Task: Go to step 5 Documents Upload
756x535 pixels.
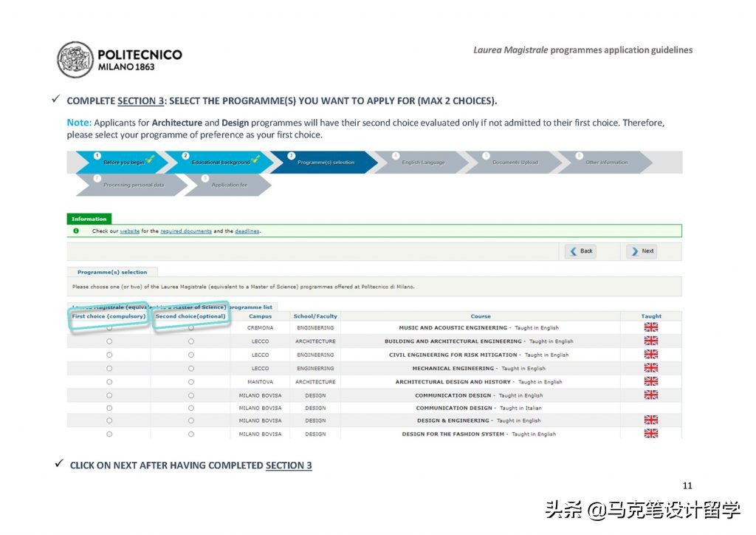Action: pos(515,162)
